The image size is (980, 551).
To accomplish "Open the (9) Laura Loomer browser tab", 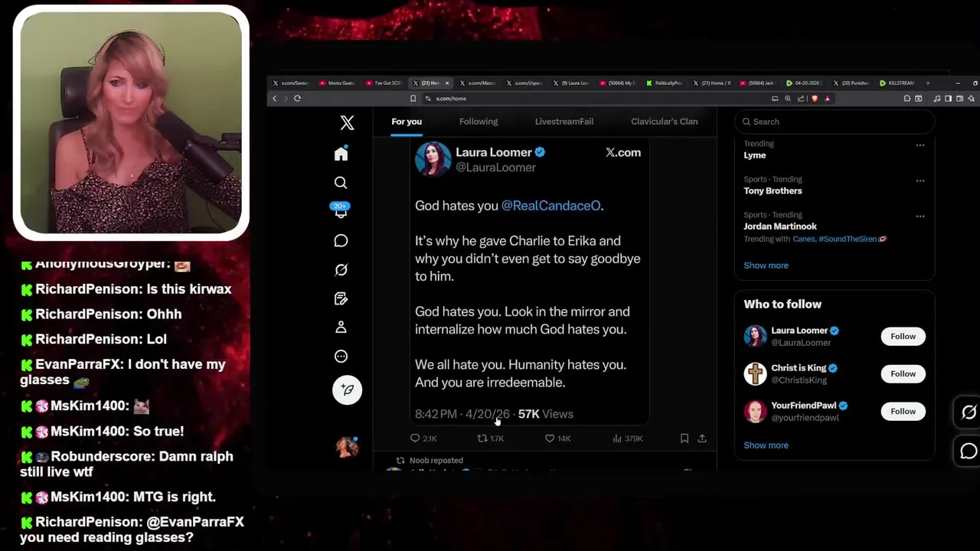I will (570, 83).
